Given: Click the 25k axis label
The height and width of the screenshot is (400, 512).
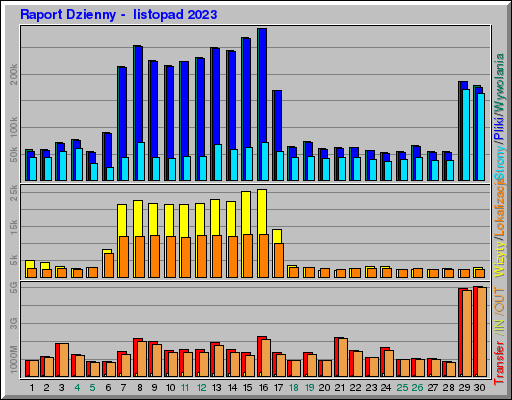Looking at the screenshot, I should click(x=14, y=193).
